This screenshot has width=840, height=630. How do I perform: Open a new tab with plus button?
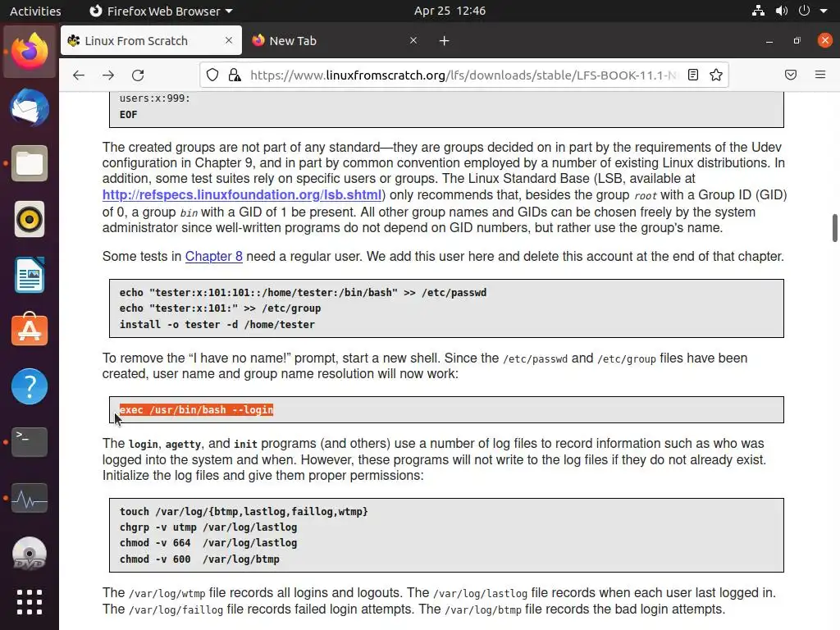tap(444, 41)
